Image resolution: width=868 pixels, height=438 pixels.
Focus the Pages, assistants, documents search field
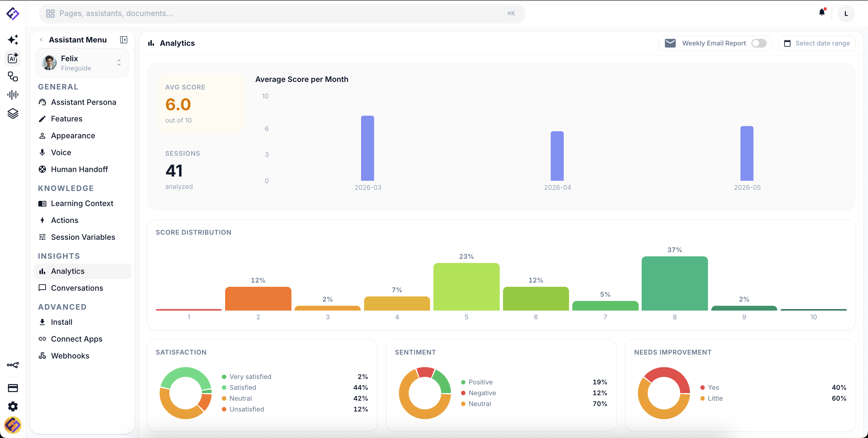click(x=282, y=14)
